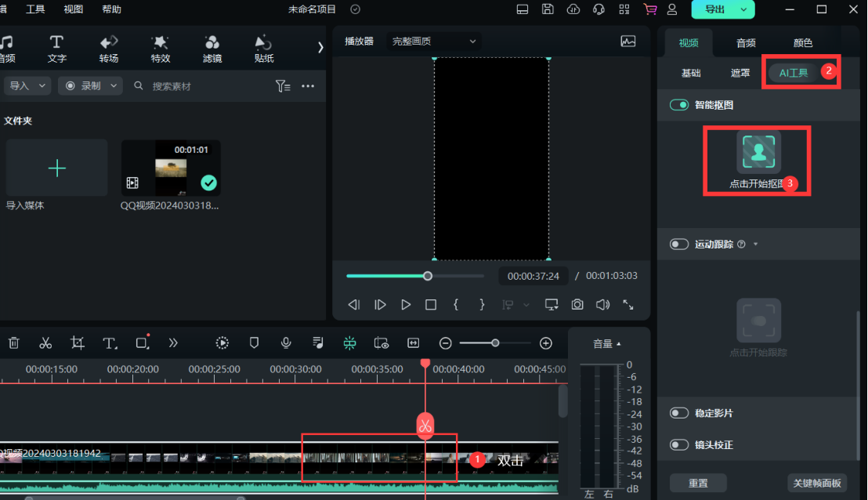868x500 pixels.
Task: Select the crop tool in timeline toolbar
Action: 78,342
